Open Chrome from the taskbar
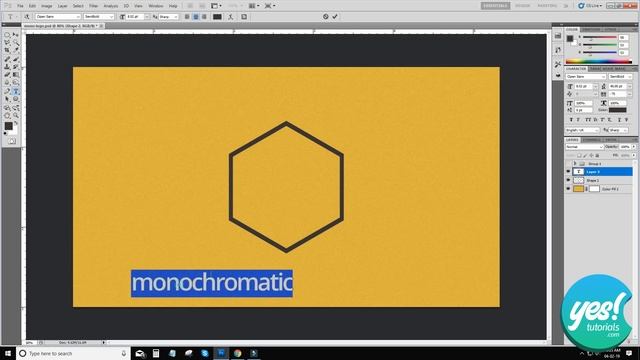This screenshot has height=360, width=640. point(238,353)
